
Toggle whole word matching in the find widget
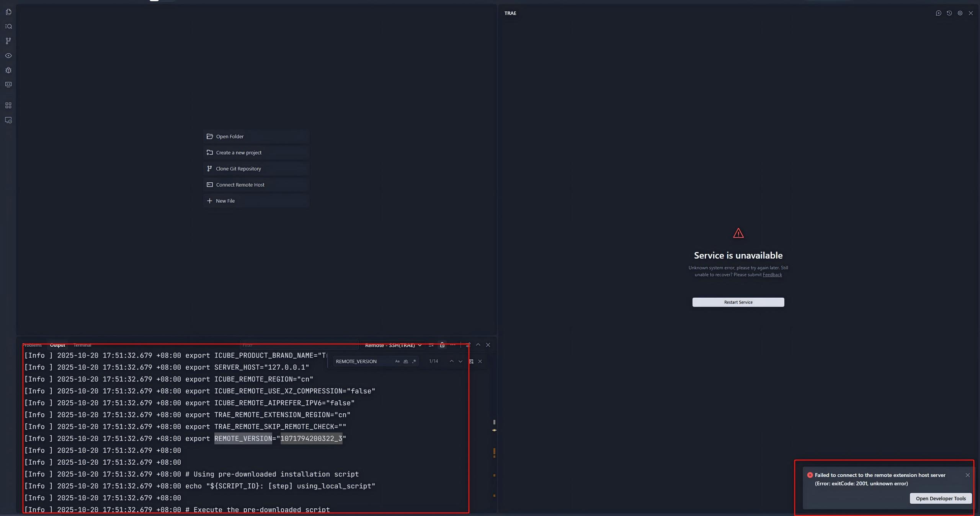pos(405,361)
